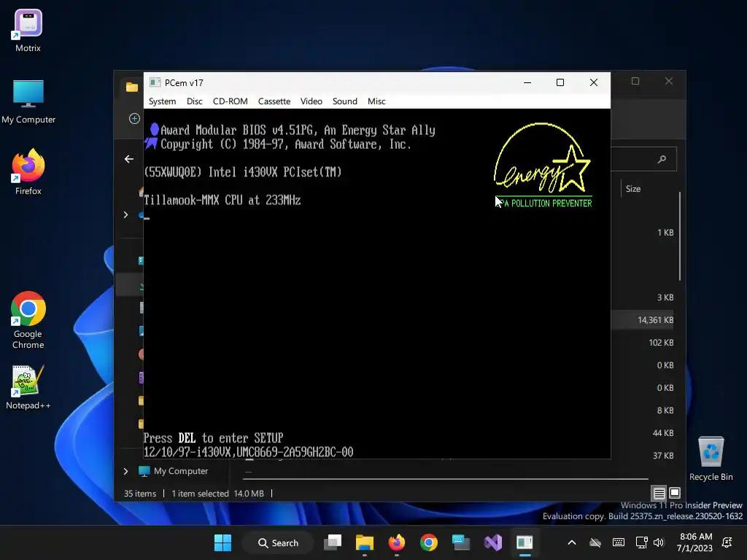
Task: Switch Explorer to large icons view
Action: tap(675, 494)
